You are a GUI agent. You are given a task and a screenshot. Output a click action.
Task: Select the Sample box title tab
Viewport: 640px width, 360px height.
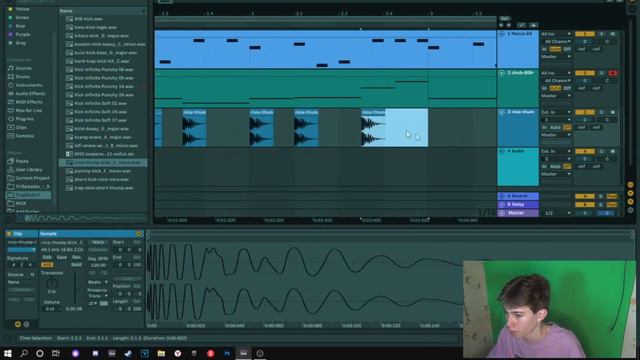(x=91, y=234)
